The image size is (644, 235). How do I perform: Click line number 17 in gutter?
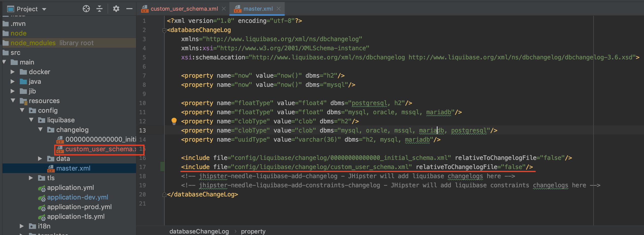[142, 167]
